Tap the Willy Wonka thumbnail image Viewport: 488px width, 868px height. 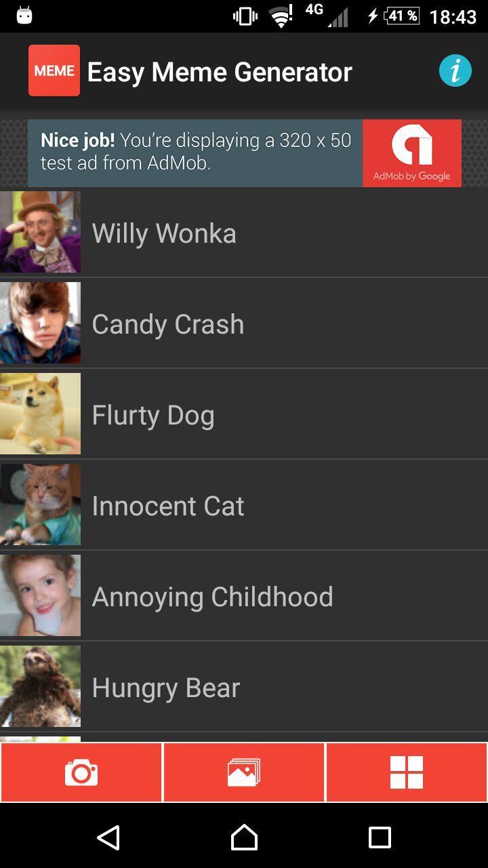point(40,232)
